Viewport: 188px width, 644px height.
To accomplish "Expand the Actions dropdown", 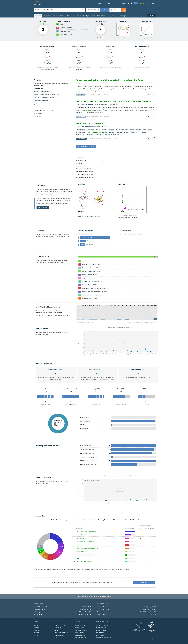I will coord(152,16).
